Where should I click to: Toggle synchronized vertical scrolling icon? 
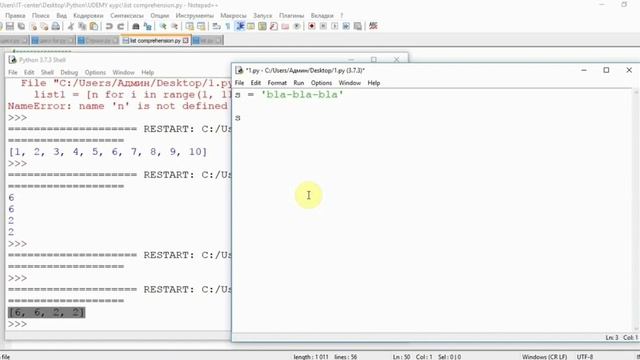pyautogui.click(x=189, y=26)
